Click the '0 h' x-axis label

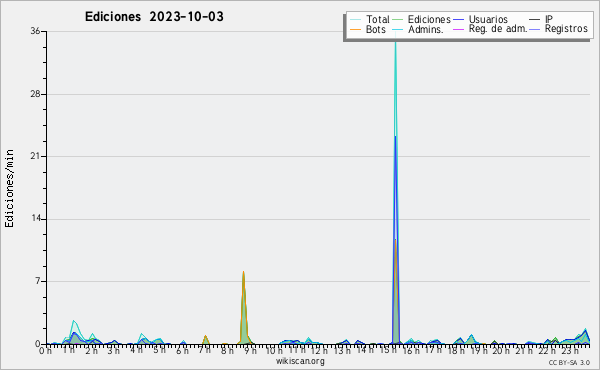click(x=45, y=350)
